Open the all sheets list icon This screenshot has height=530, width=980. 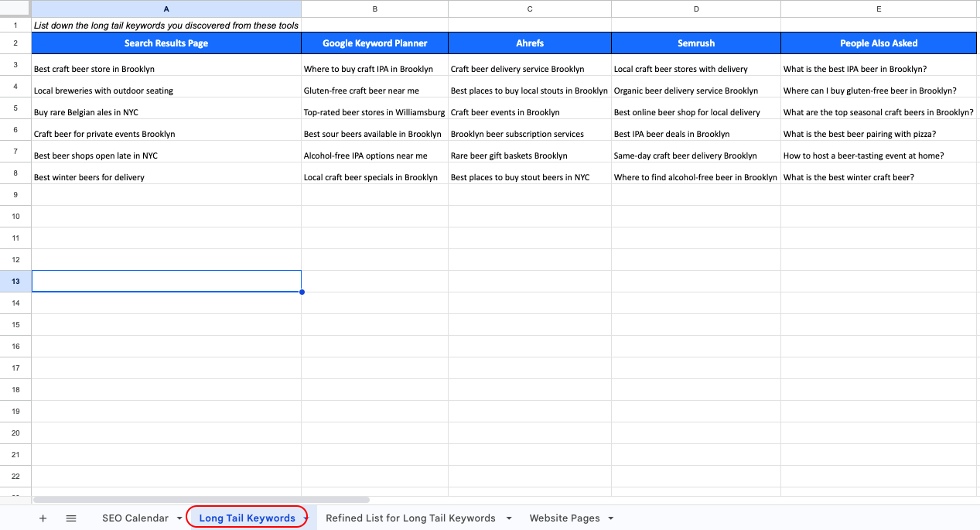click(71, 518)
